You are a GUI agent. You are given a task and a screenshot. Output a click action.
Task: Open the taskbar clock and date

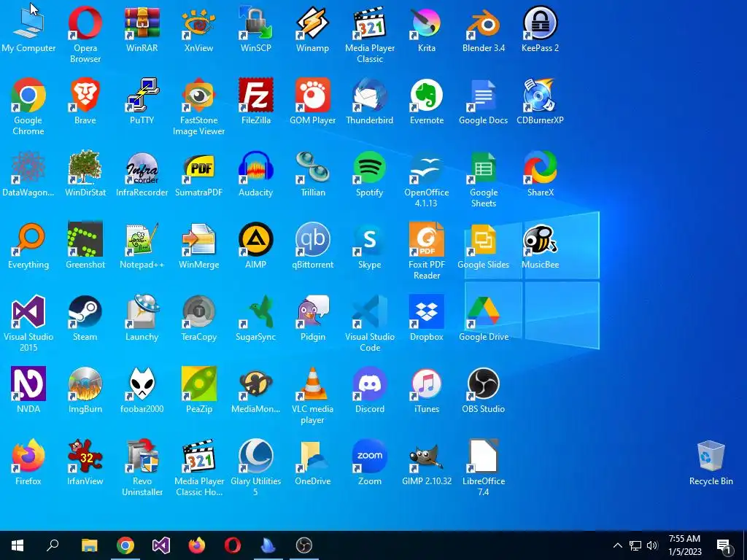685,545
